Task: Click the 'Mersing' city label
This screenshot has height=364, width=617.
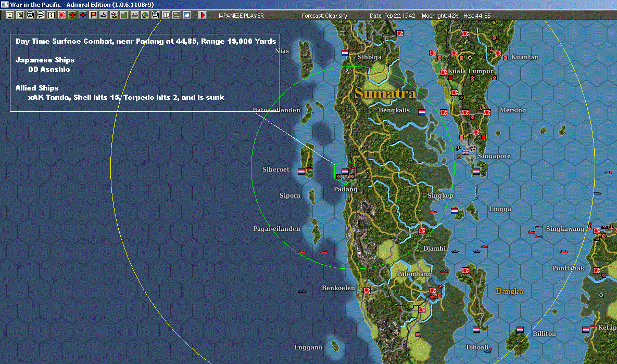Action: (513, 110)
